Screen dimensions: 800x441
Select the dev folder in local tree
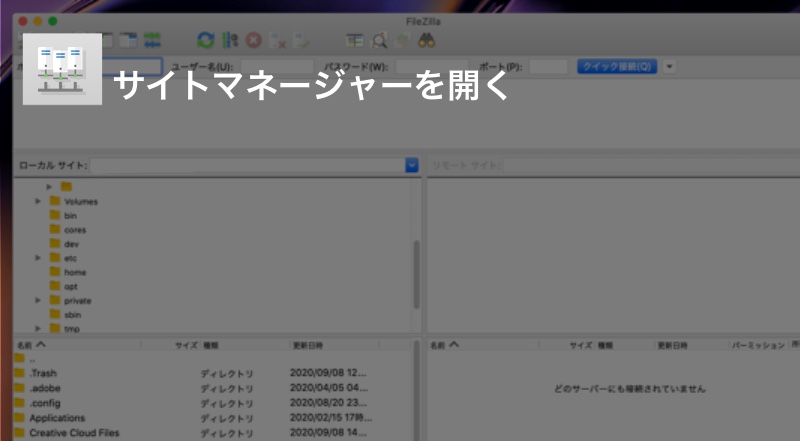coord(71,244)
